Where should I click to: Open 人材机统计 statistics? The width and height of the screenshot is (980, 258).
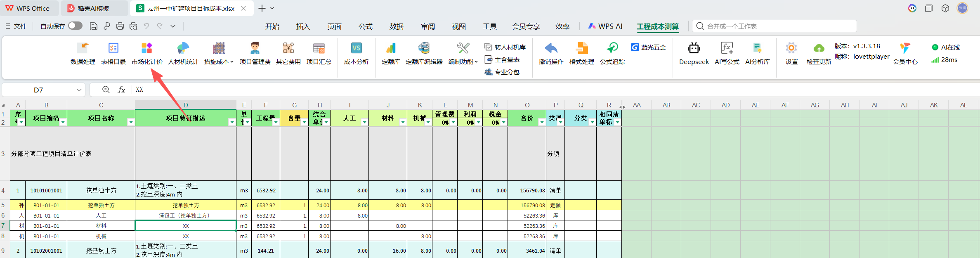point(183,53)
